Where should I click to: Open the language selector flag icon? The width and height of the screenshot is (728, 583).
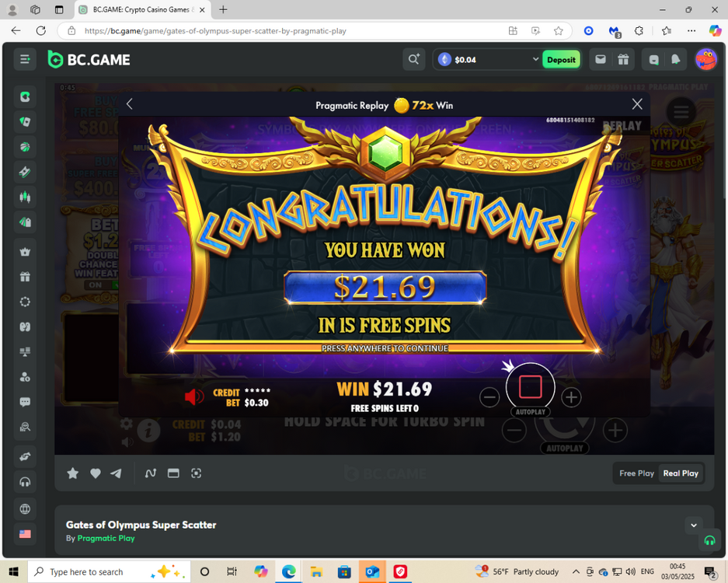[x=25, y=534]
